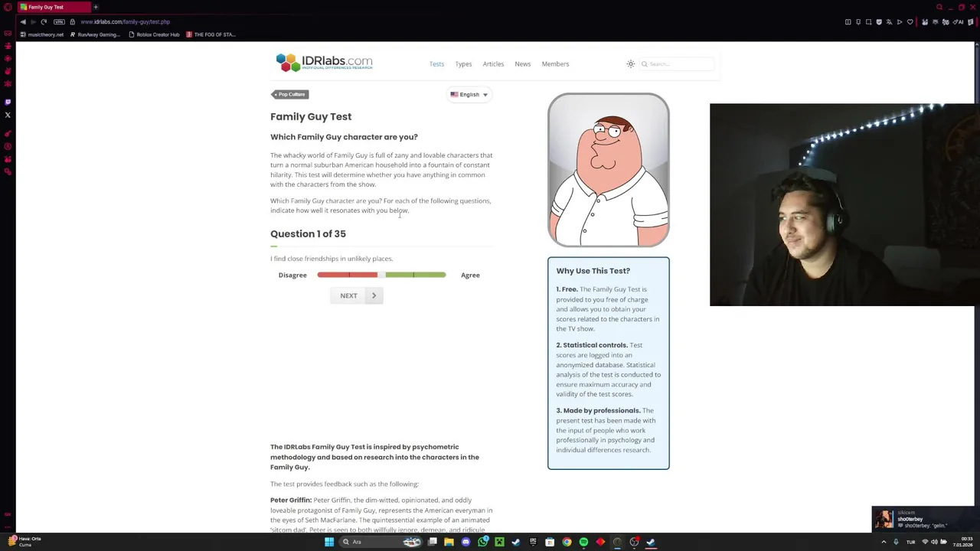980x551 pixels.
Task: Click the microphone tray icon
Action: point(896,542)
